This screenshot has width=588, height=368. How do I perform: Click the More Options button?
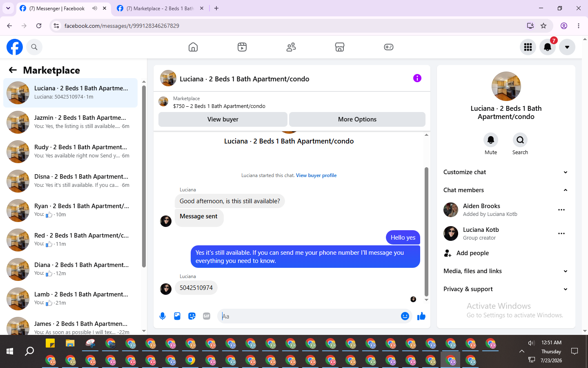tap(357, 119)
